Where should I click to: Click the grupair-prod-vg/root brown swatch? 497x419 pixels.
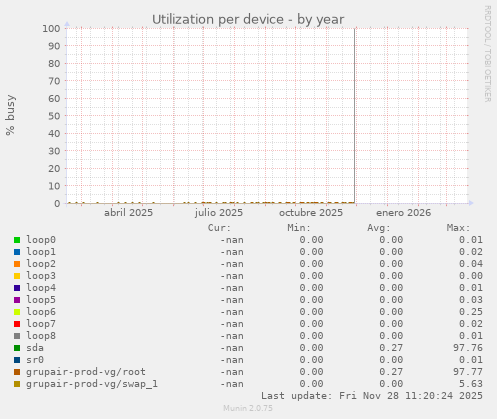pyautogui.click(x=17, y=372)
